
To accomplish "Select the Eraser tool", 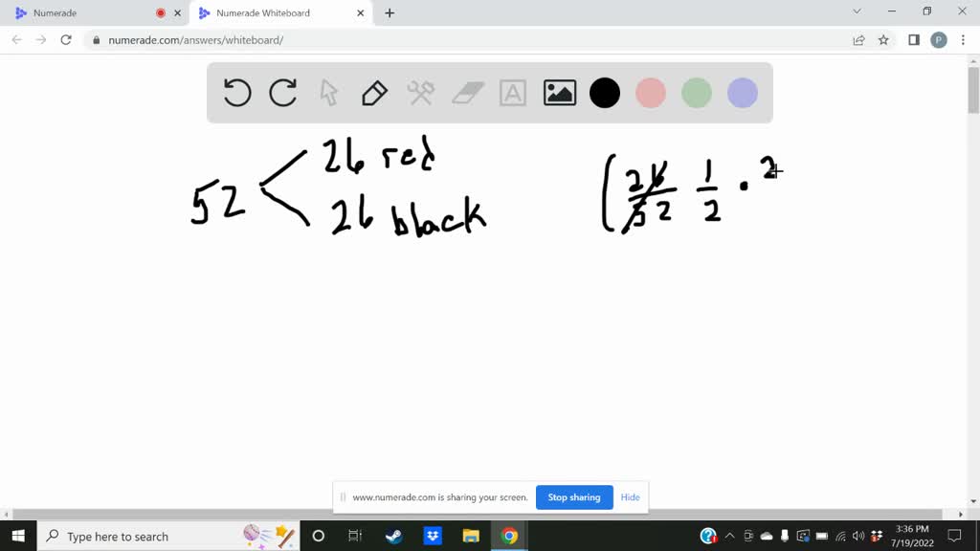I will pyautogui.click(x=466, y=92).
